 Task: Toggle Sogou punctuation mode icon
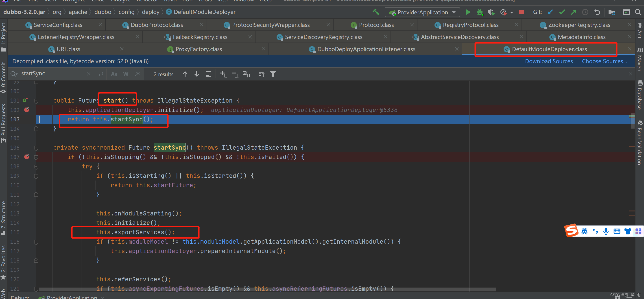pyautogui.click(x=596, y=231)
